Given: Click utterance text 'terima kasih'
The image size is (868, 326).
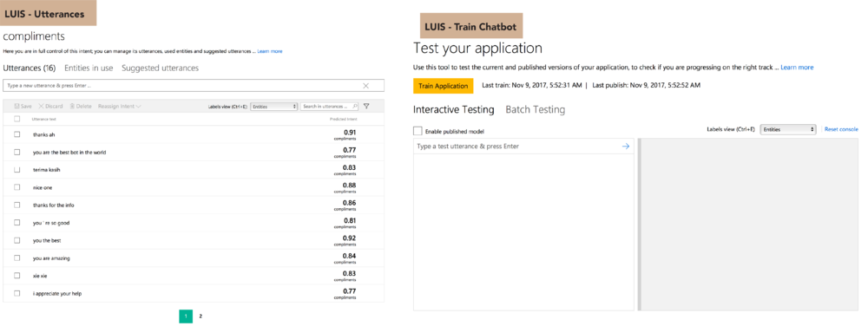Looking at the screenshot, I should pos(47,170).
